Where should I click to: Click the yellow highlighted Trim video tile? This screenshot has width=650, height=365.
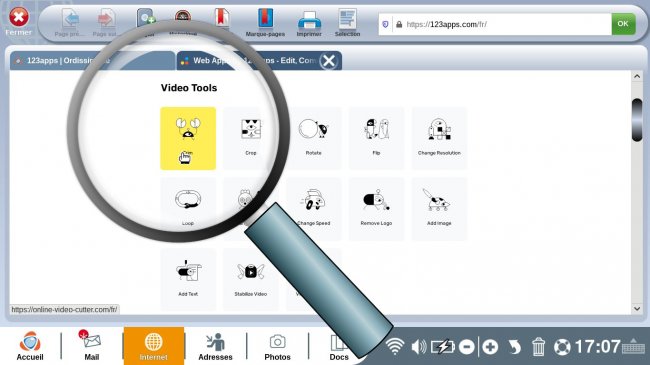pos(188,138)
